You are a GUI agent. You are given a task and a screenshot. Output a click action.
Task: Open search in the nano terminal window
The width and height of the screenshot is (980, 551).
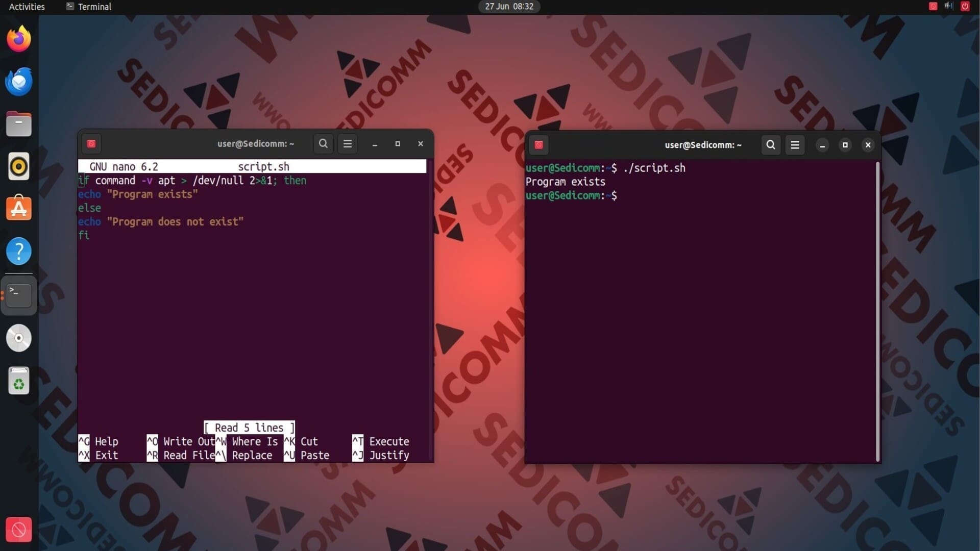pyautogui.click(x=323, y=144)
